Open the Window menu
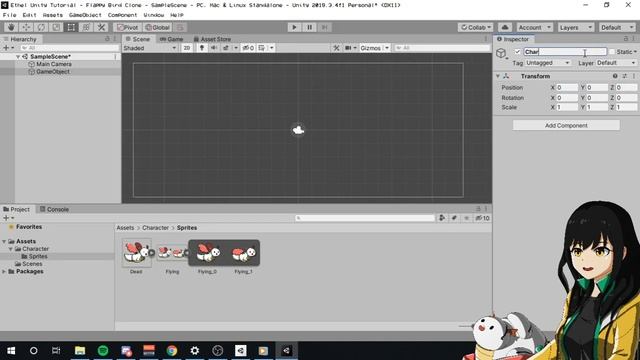Screen dimensions: 640x360 tap(153, 15)
